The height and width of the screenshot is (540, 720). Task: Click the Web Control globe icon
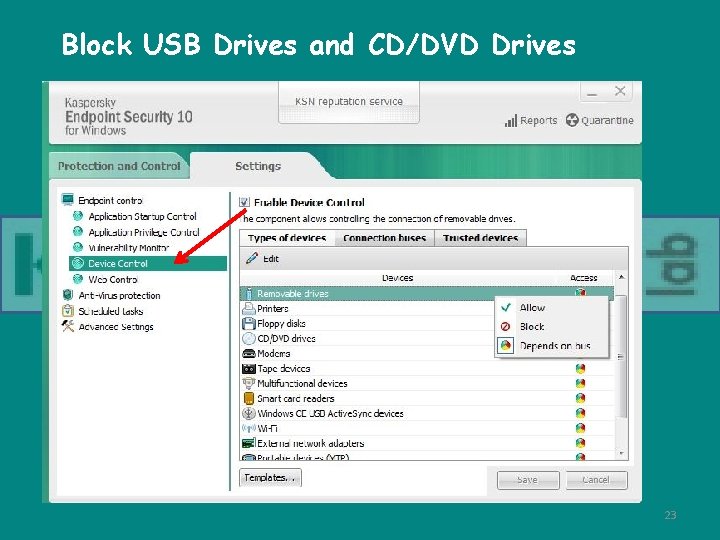click(78, 279)
